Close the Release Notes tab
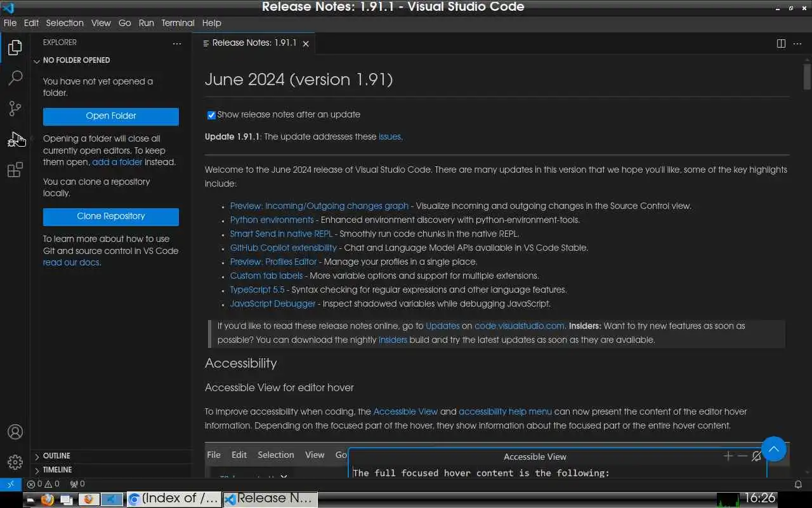812x508 pixels. coord(306,44)
